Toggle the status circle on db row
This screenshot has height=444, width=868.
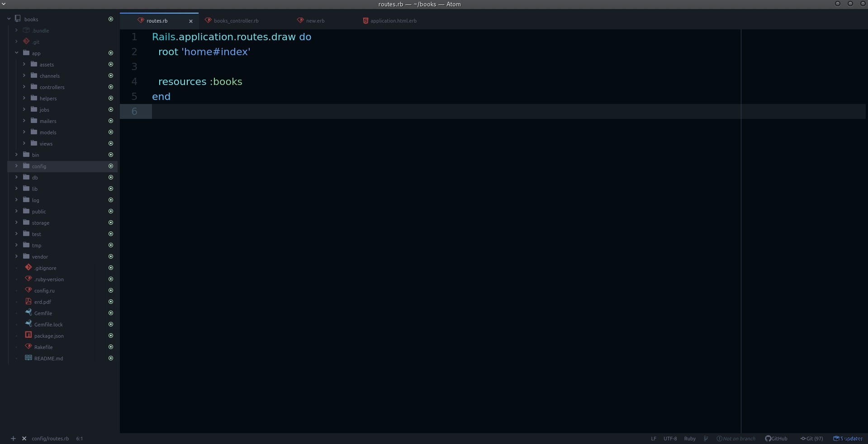pyautogui.click(x=111, y=177)
